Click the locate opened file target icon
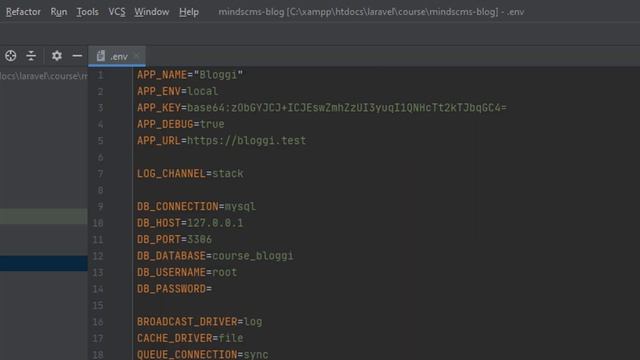Screen dimensions: 640x360 11,56
